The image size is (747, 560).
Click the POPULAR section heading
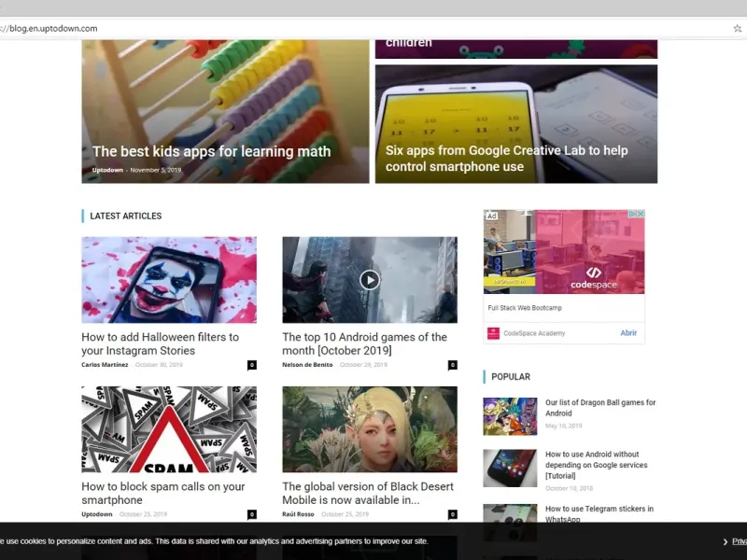coord(511,377)
